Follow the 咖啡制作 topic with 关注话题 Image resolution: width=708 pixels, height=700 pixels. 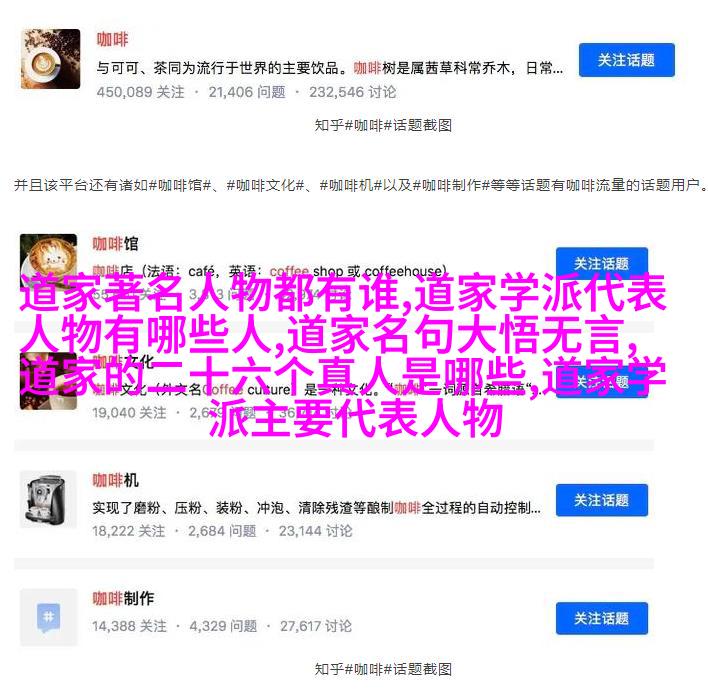[x=601, y=618]
